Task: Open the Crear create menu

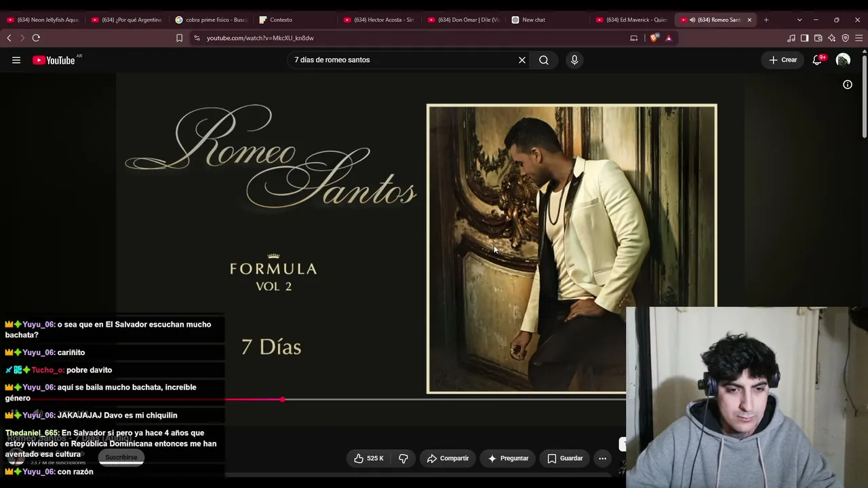Action: click(x=783, y=60)
